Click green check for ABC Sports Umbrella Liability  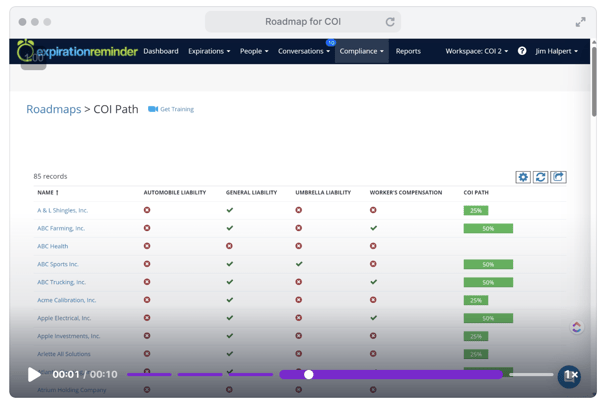(299, 264)
